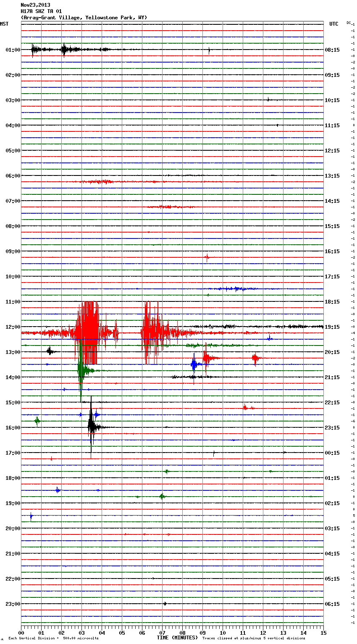The image size is (357, 644).
Task: Select the "20:00" MST time label
Action: 13,529
